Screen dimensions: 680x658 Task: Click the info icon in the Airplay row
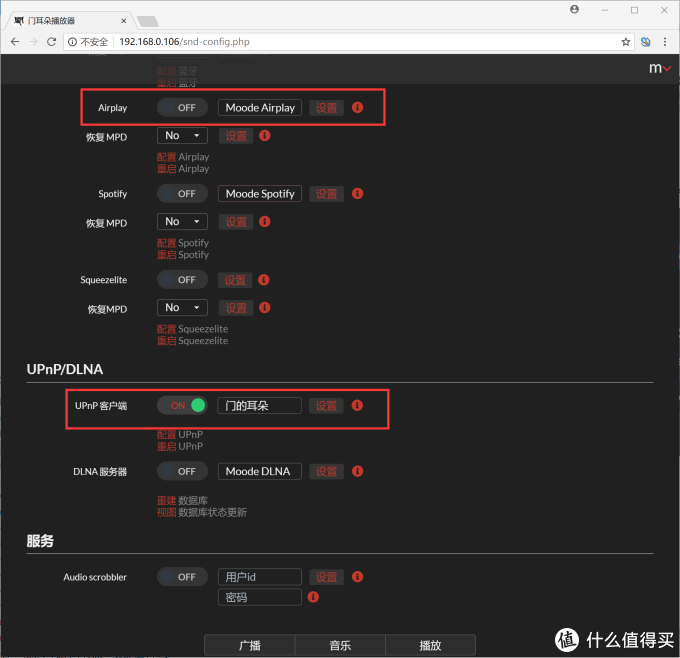click(357, 107)
